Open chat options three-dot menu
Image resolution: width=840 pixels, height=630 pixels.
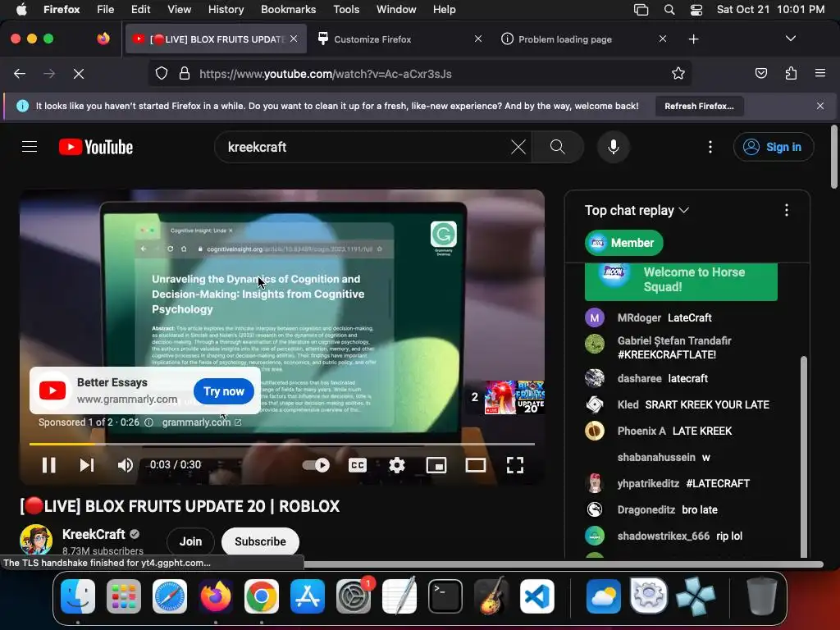tap(787, 210)
